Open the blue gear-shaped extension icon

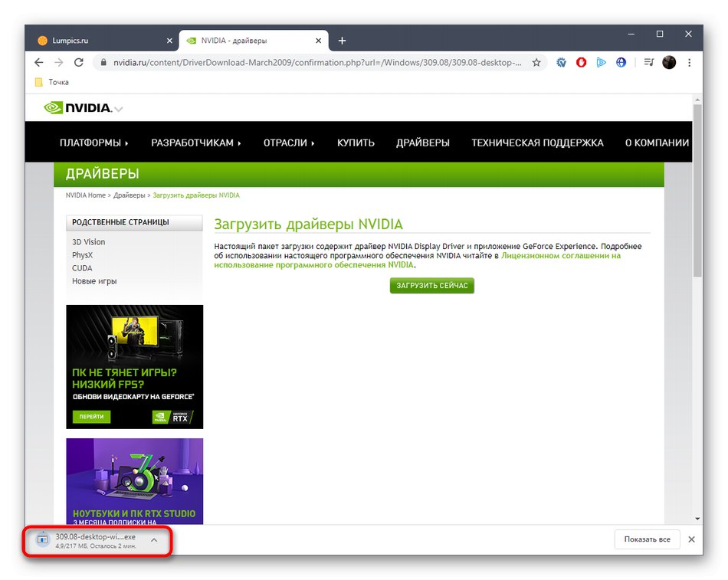click(561, 62)
